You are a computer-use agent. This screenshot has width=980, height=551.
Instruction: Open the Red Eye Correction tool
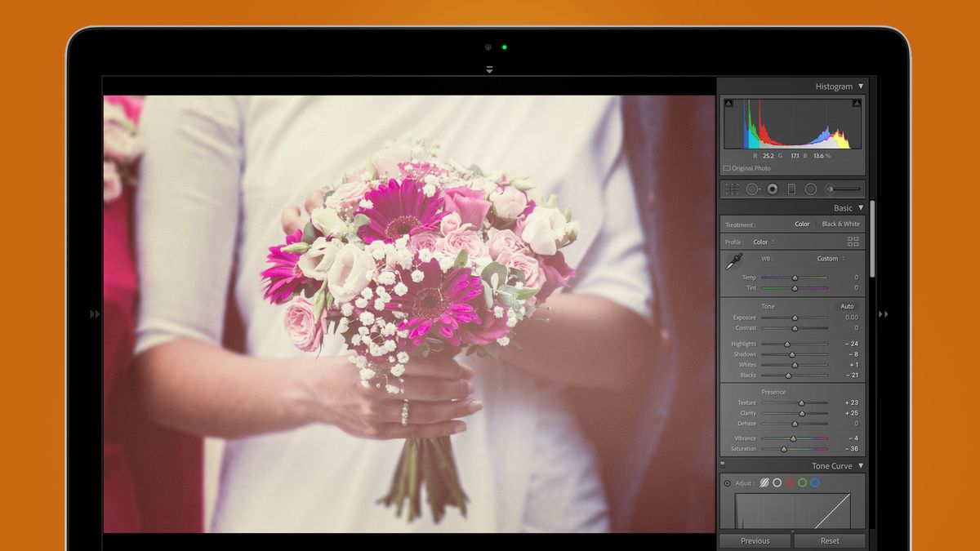pos(773,189)
